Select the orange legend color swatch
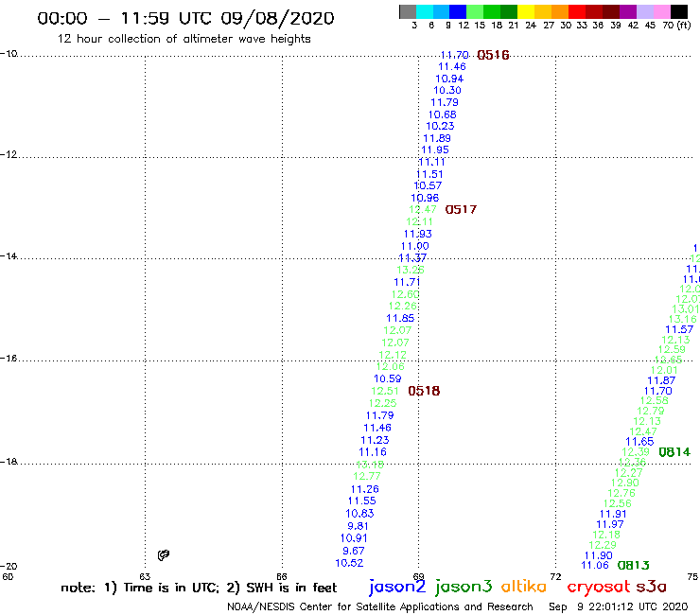 coord(560,11)
